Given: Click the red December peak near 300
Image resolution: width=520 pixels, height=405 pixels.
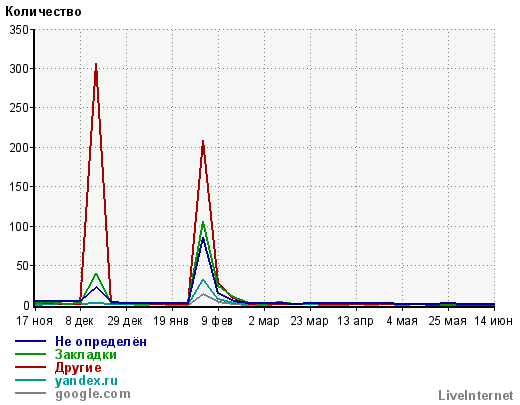Looking at the screenshot, I should pyautogui.click(x=96, y=65).
